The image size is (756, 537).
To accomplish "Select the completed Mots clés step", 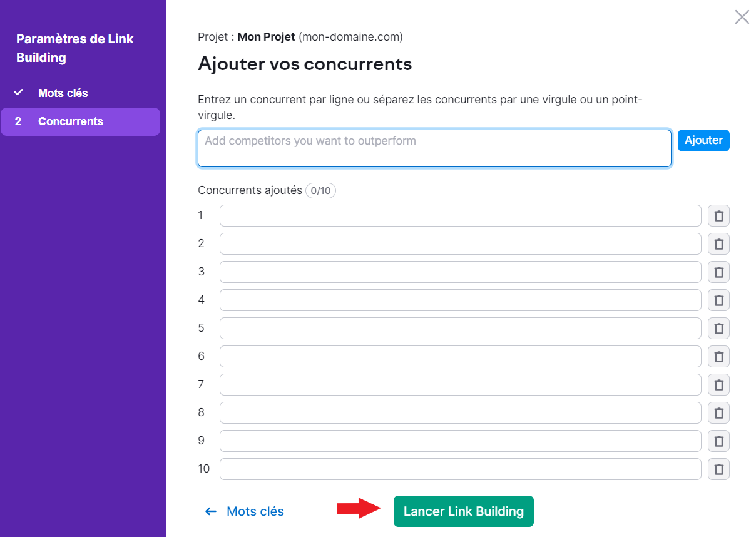I will (x=62, y=93).
